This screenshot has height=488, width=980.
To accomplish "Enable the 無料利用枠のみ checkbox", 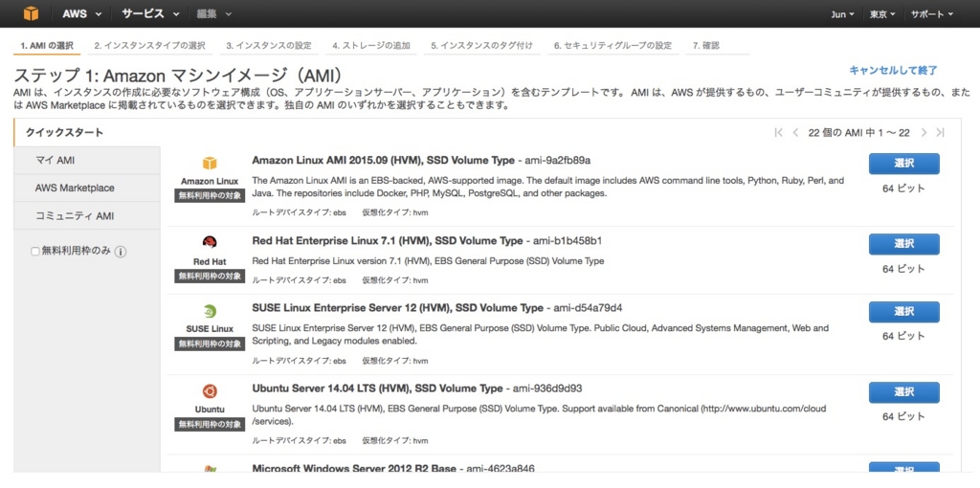I will (x=35, y=252).
